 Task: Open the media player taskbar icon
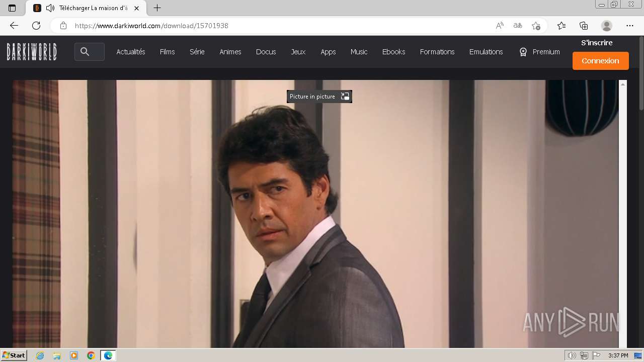click(74, 355)
